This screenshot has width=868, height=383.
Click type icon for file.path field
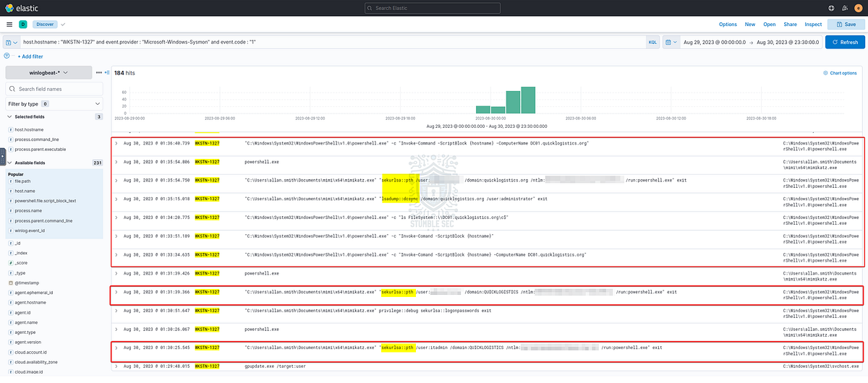[10, 181]
